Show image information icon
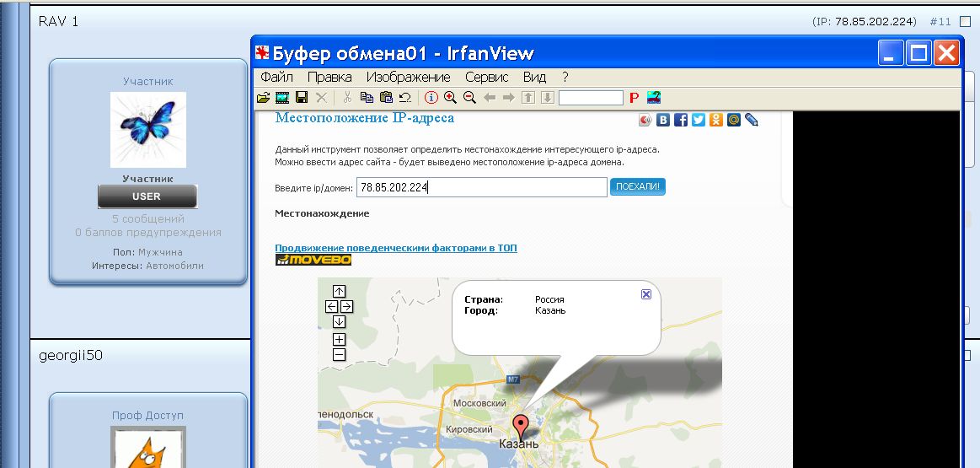Image resolution: width=980 pixels, height=468 pixels. point(431,98)
